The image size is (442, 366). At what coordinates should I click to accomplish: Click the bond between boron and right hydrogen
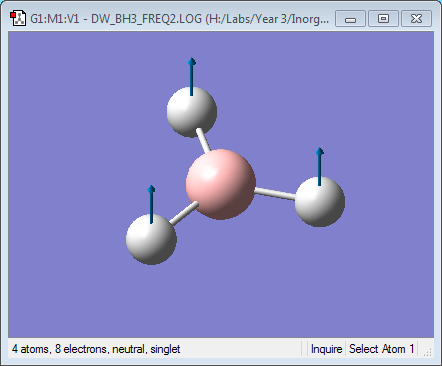275,194
